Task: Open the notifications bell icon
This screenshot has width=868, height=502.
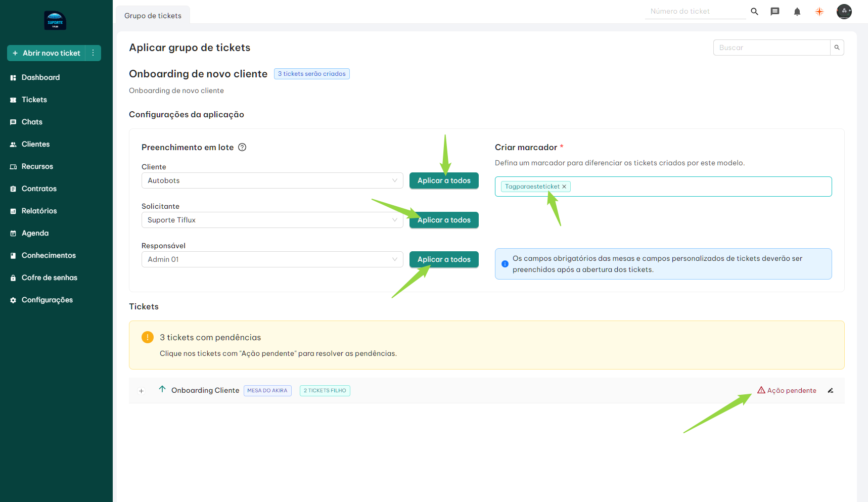Action: point(797,12)
